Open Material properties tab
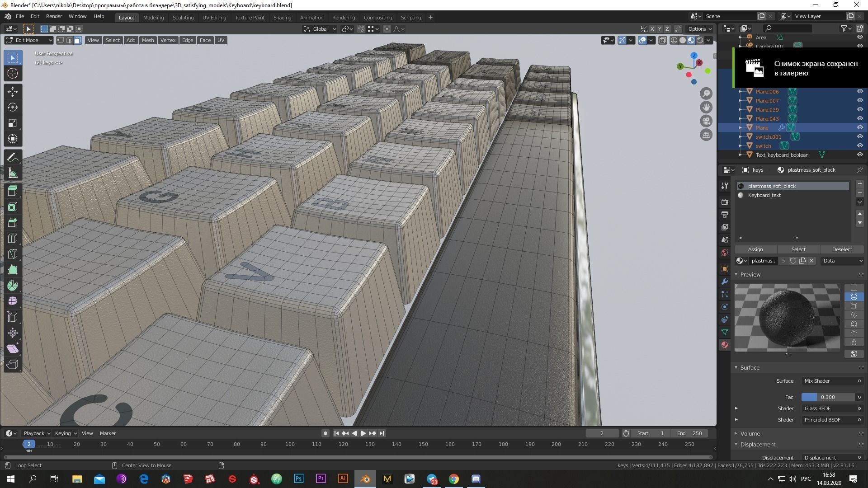Viewport: 868px width, 488px height. (x=725, y=345)
